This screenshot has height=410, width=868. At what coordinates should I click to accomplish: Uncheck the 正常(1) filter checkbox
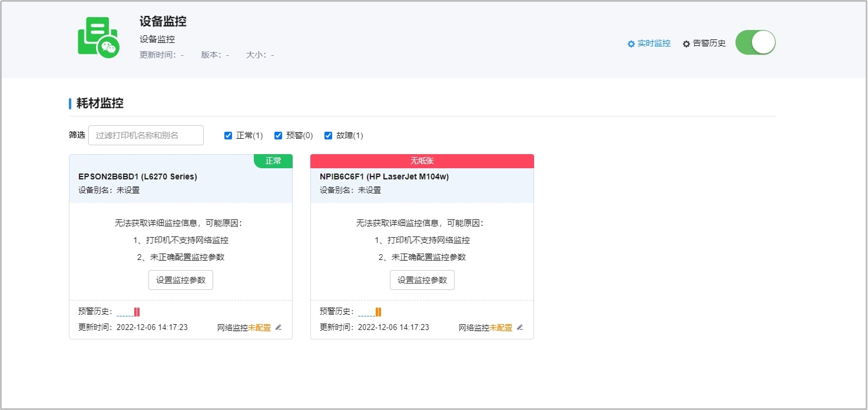(228, 136)
